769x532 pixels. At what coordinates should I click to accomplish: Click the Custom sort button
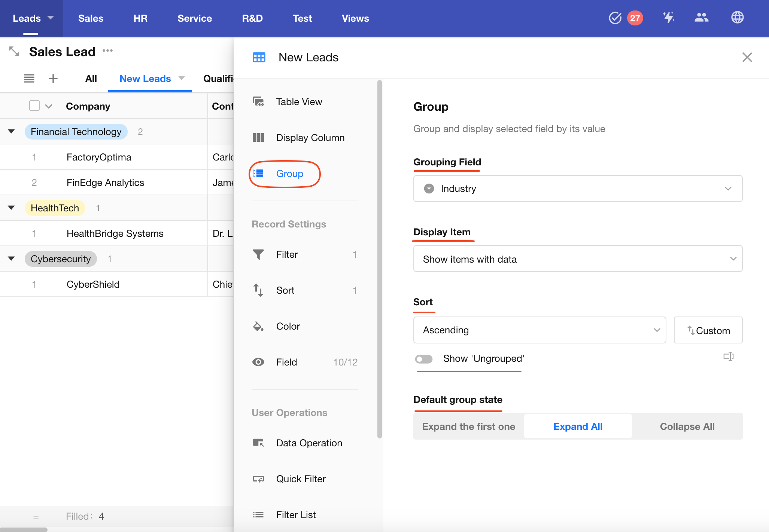click(x=708, y=330)
